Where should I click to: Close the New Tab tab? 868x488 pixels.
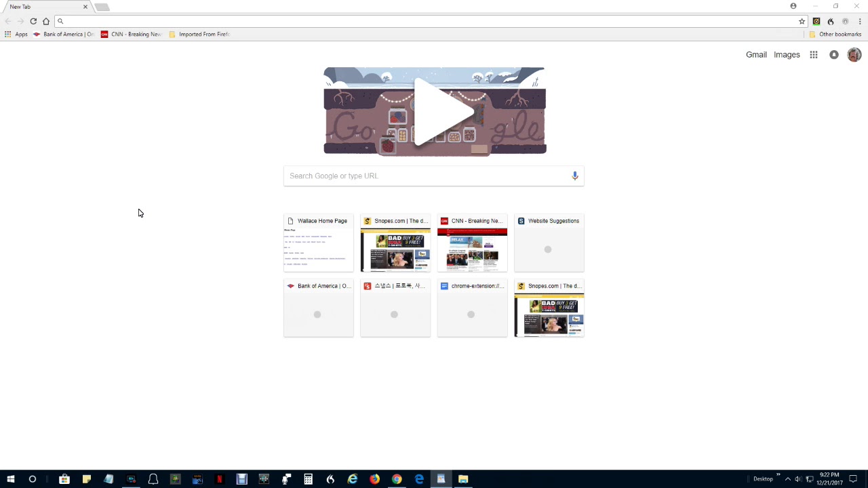[x=85, y=7]
